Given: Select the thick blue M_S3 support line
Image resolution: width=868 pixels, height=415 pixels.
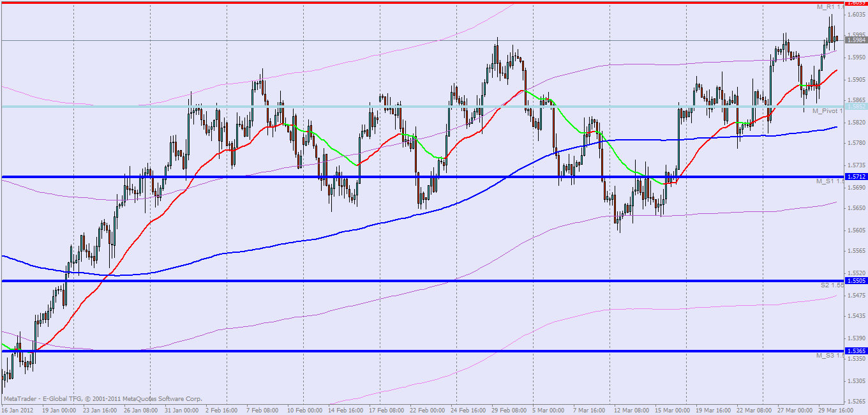Looking at the screenshot, I should point(421,351).
